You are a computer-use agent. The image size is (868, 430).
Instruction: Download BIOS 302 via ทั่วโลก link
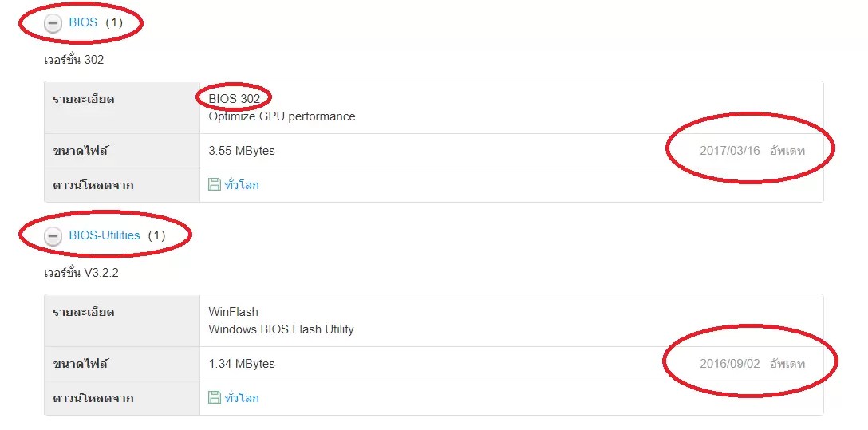(242, 184)
